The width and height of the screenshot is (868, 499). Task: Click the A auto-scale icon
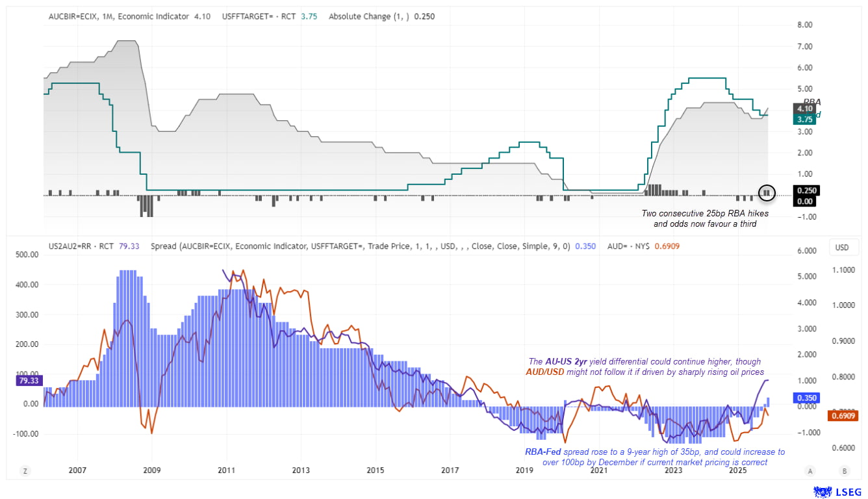810,470
